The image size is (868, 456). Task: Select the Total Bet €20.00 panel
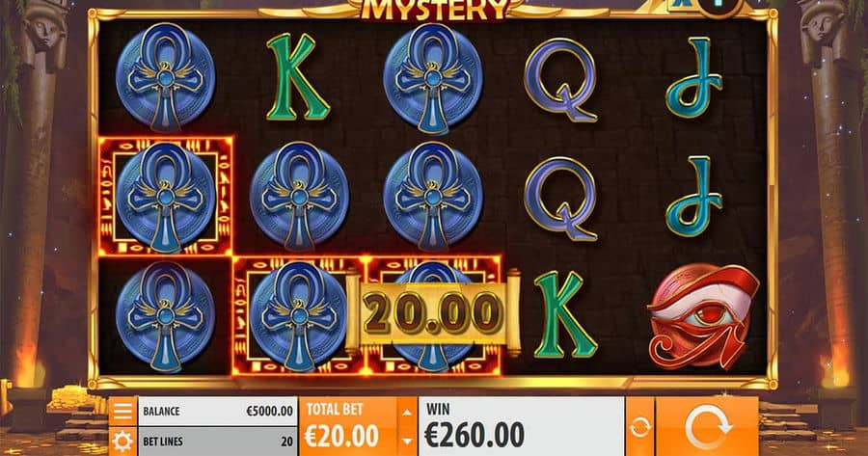[349, 426]
